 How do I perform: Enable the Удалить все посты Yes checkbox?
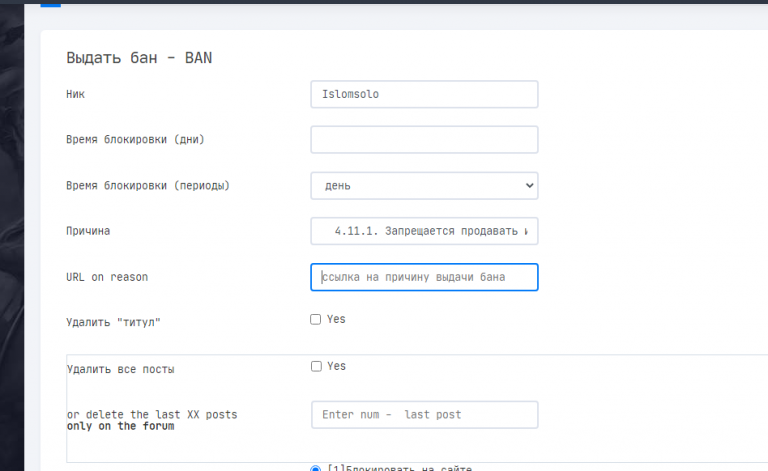pyautogui.click(x=316, y=366)
